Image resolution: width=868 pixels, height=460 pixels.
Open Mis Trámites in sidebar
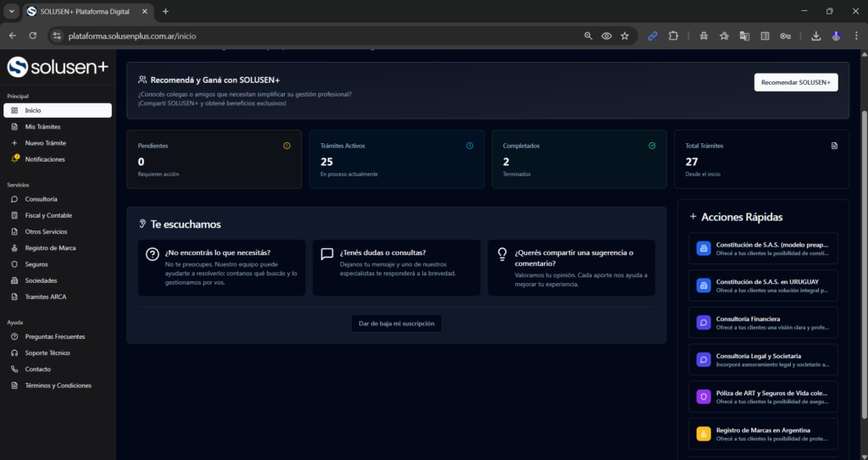42,126
